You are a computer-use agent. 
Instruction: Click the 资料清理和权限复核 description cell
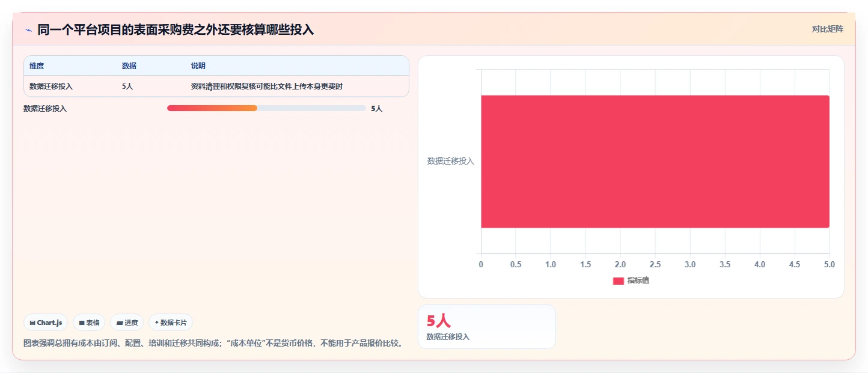click(x=267, y=86)
